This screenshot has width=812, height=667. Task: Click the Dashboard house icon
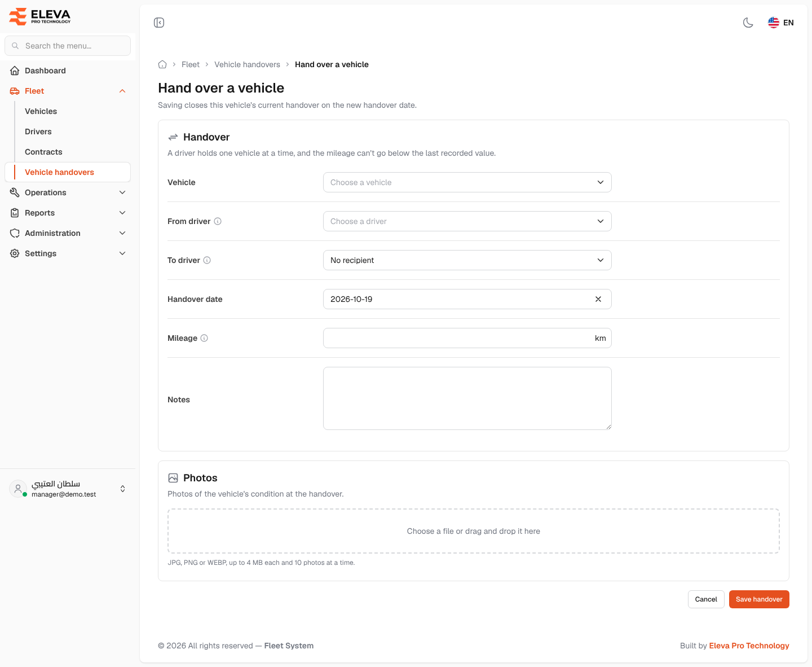pos(15,71)
